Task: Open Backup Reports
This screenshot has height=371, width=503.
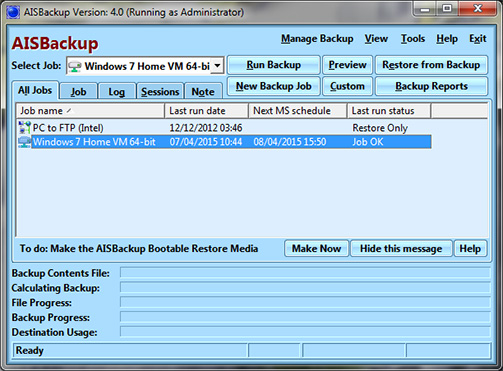Action: 431,86
